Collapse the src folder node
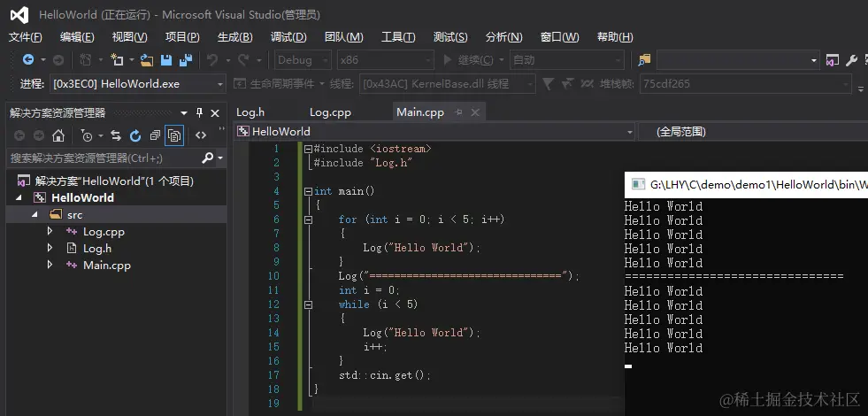Viewport: 868px width, 416px height. [35, 215]
